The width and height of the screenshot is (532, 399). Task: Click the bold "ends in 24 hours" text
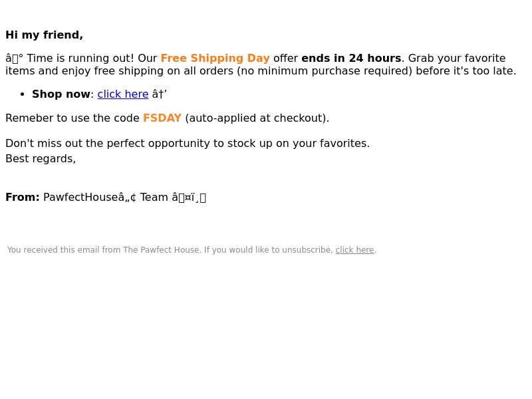point(351,58)
